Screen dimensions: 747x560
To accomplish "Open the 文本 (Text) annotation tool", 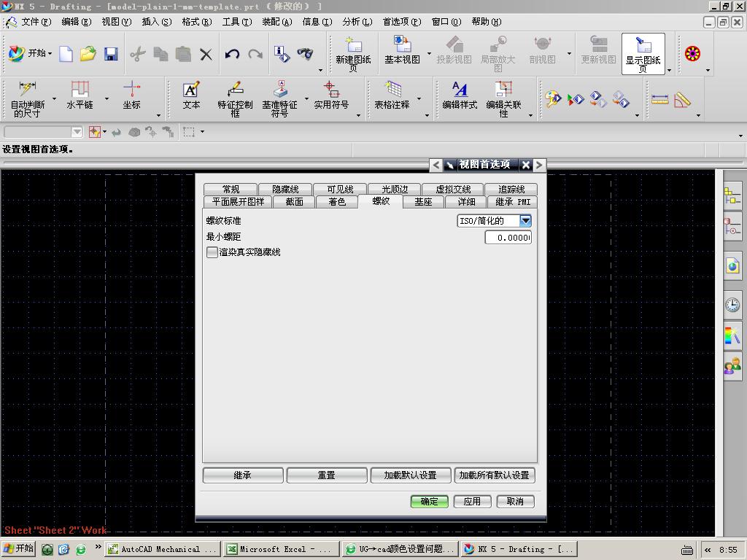I will tap(190, 98).
